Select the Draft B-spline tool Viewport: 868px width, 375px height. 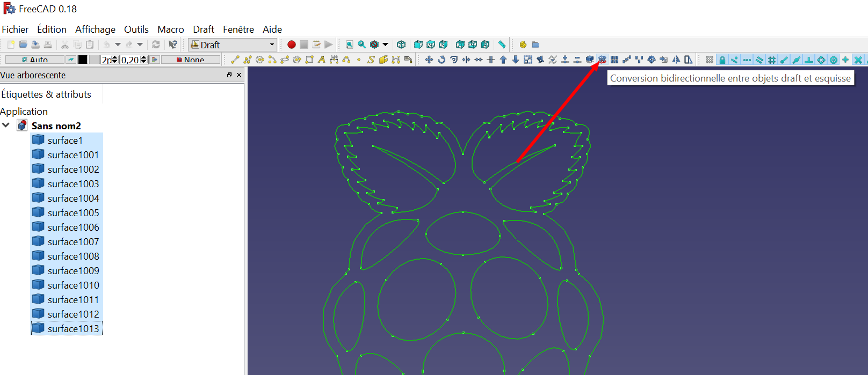(x=346, y=60)
